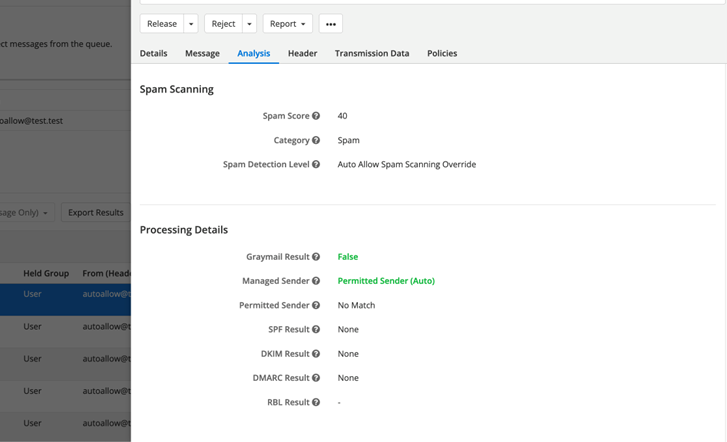Screen dimensions: 727x442
Task: Click SPF Result help icon
Action: point(316,330)
